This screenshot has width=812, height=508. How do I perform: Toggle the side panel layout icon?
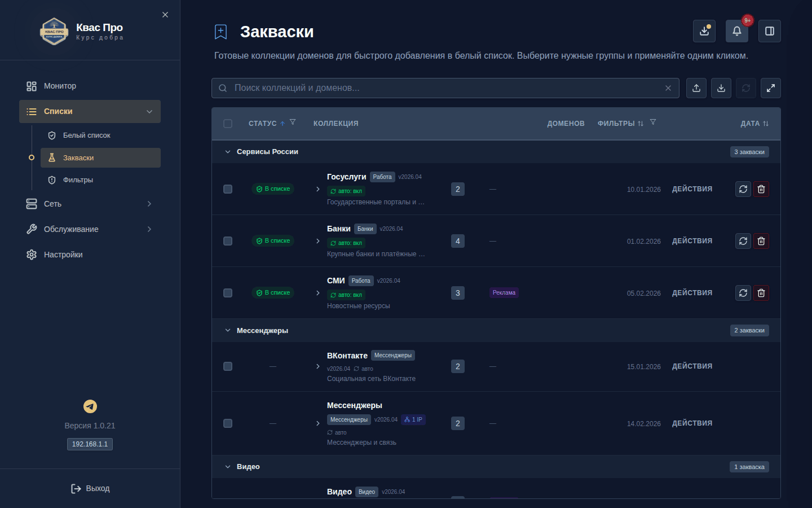coord(770,31)
